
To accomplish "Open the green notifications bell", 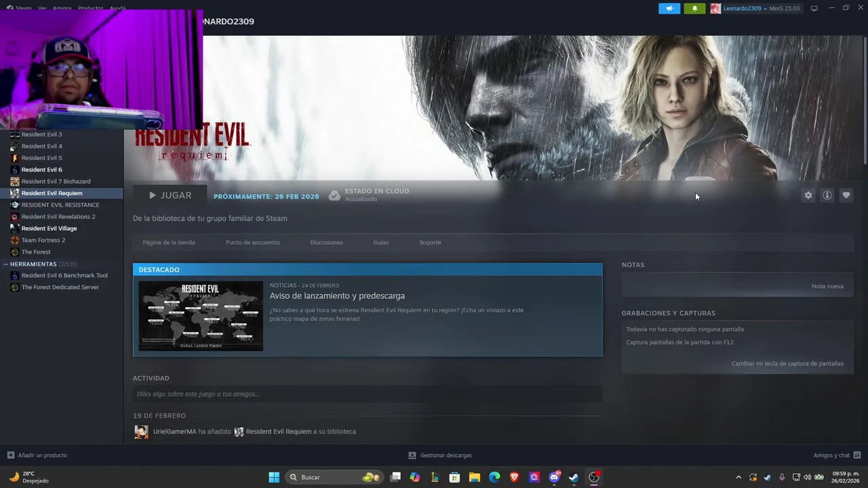I will pos(694,8).
